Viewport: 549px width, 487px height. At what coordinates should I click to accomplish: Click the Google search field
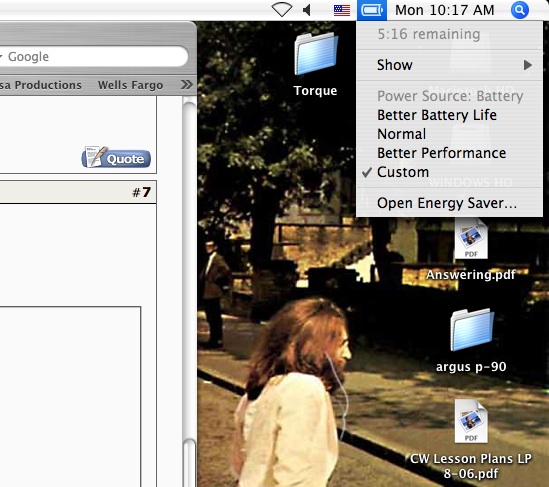tap(93, 56)
